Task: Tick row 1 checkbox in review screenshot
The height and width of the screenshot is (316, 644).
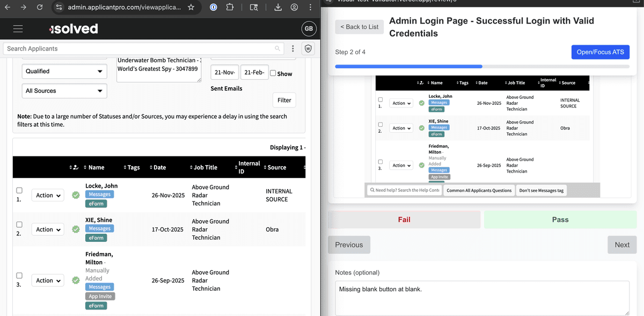Action: click(x=380, y=99)
